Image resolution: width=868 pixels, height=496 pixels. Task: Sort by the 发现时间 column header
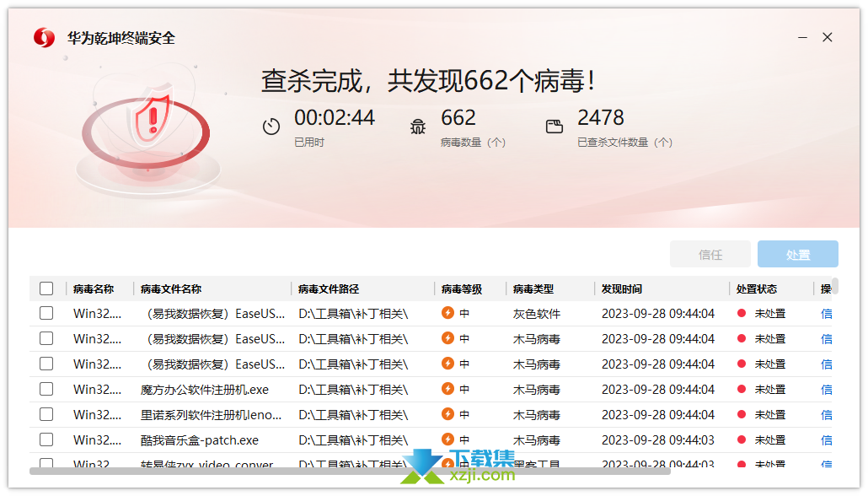tap(622, 288)
